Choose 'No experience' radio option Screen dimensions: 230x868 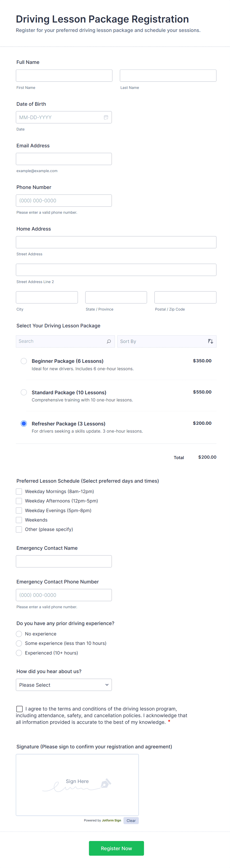click(19, 634)
